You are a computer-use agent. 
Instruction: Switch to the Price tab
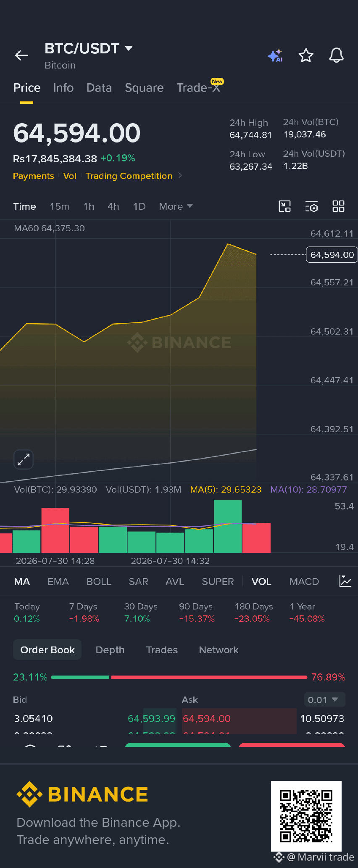tap(27, 88)
